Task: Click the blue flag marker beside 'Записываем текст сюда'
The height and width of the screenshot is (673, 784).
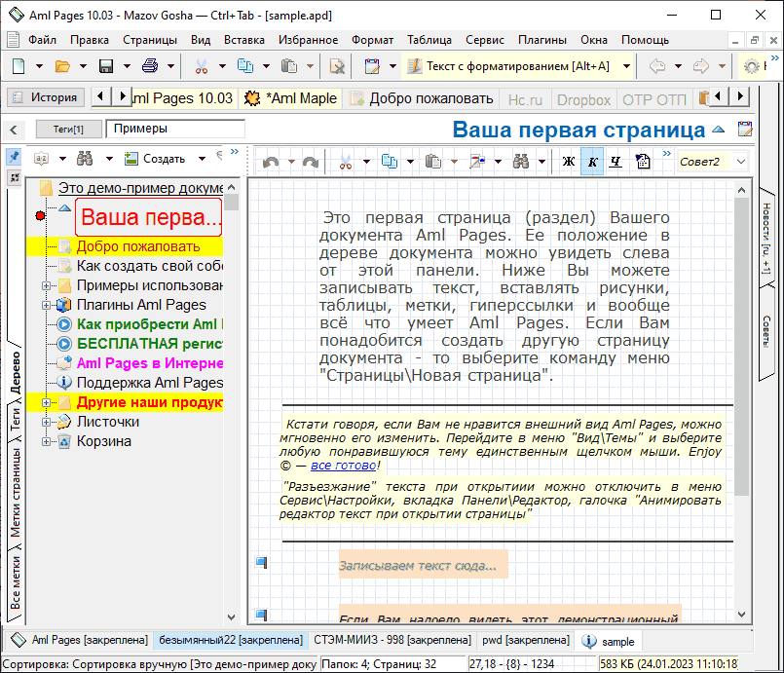Action: click(262, 563)
